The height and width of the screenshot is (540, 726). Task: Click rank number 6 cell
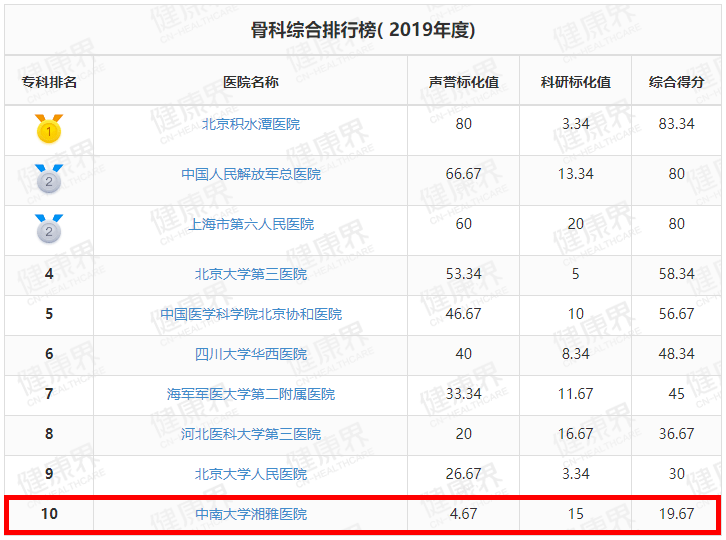click(49, 354)
